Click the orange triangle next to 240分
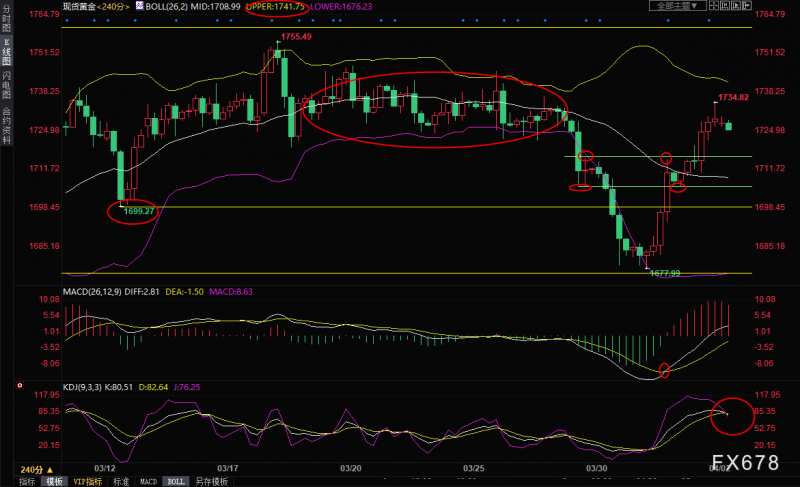Image resolution: width=800 pixels, height=487 pixels. tap(50, 470)
